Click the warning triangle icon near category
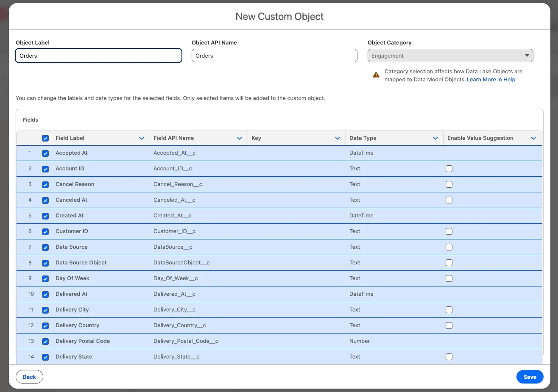This screenshot has width=558, height=392. tap(376, 75)
